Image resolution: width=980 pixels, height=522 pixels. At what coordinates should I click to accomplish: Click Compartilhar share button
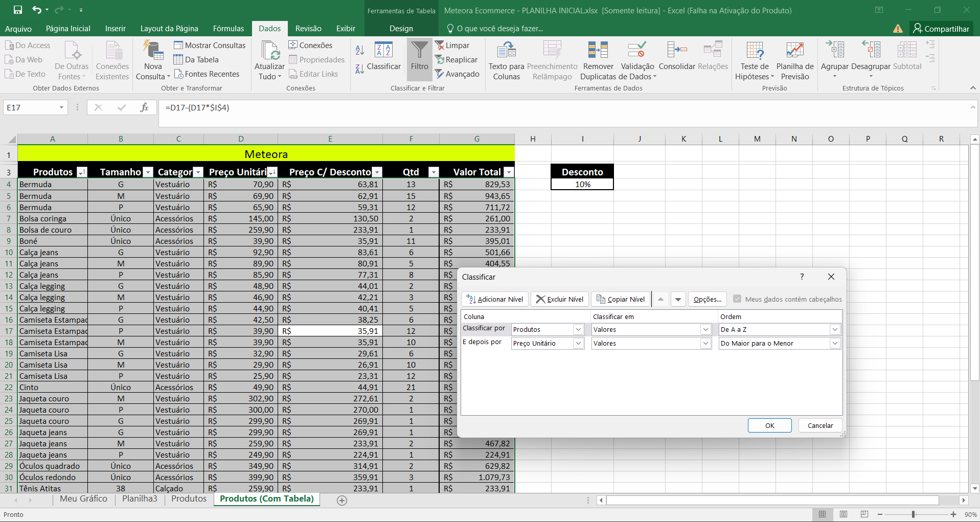[941, 29]
